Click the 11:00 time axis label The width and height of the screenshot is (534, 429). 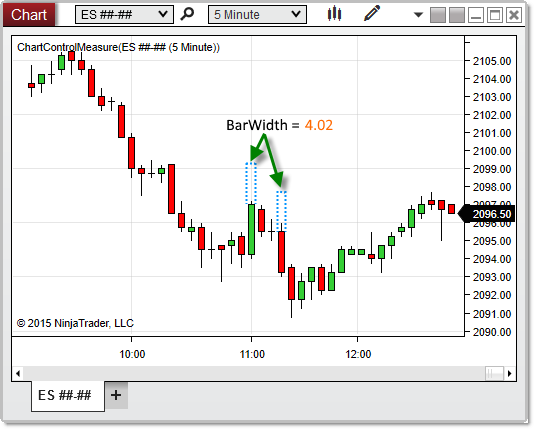(252, 354)
